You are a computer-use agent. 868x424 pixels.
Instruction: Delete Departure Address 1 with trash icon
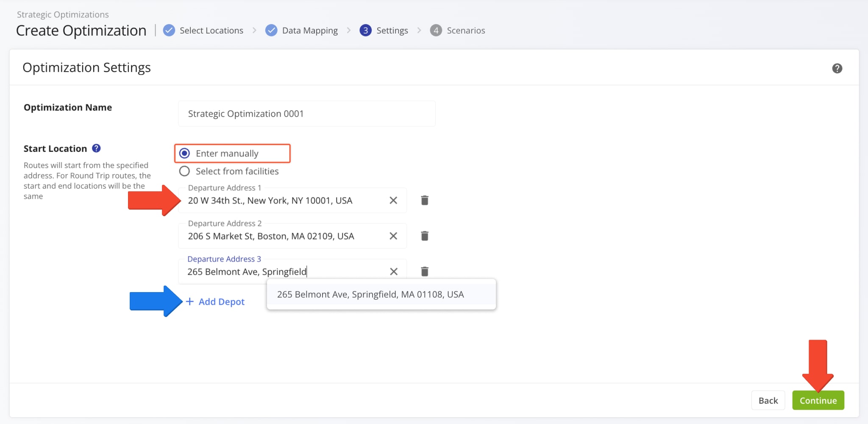[424, 200]
